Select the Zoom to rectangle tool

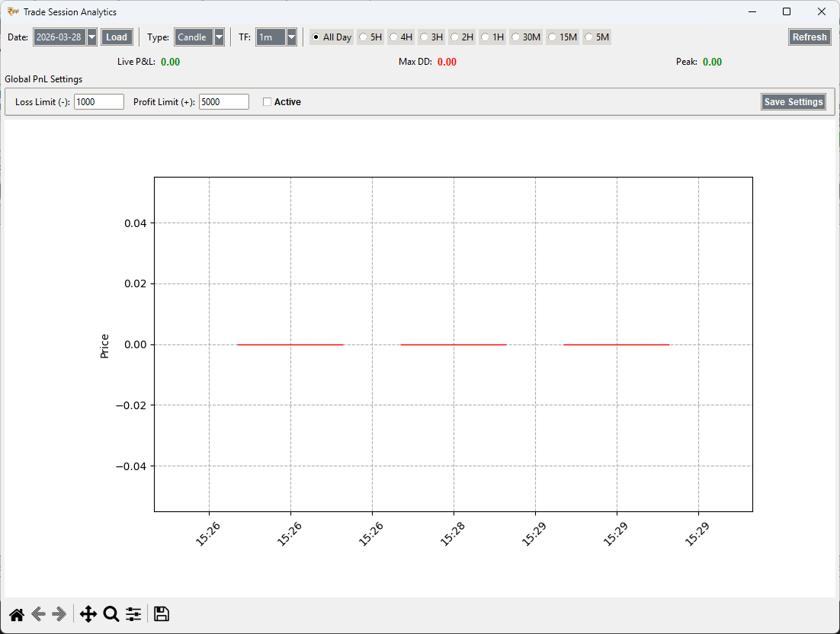pos(111,614)
